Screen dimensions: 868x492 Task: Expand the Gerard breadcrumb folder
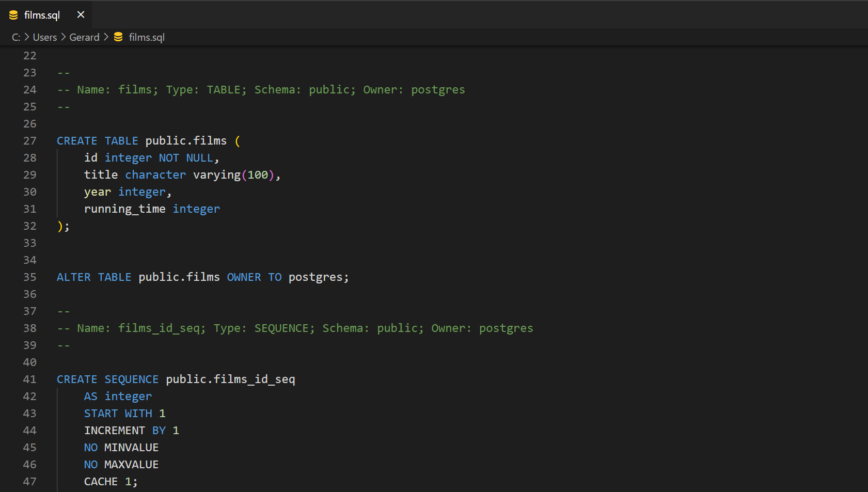coord(84,37)
